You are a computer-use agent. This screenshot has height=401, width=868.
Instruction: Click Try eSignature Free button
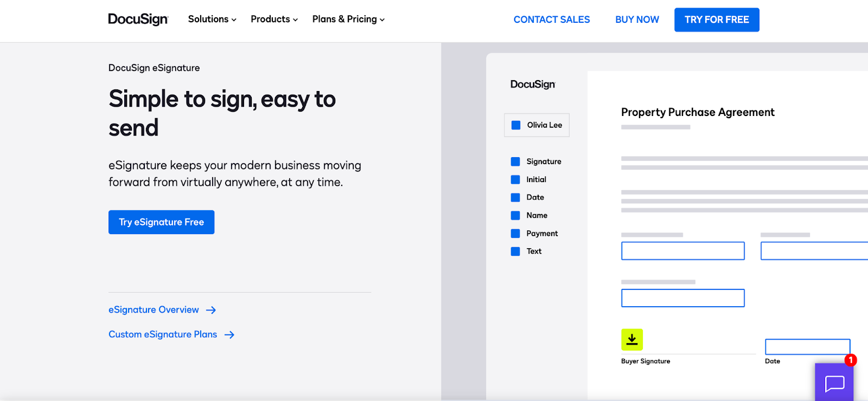point(161,222)
